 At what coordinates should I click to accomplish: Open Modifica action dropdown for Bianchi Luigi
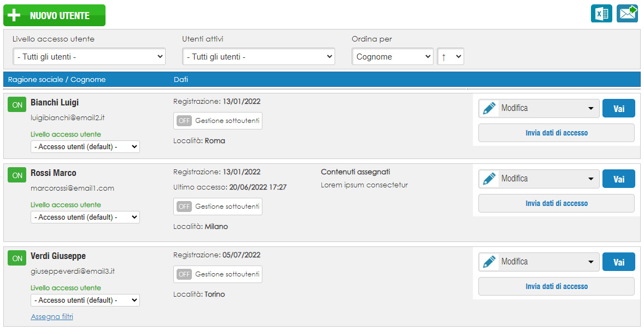[539, 108]
